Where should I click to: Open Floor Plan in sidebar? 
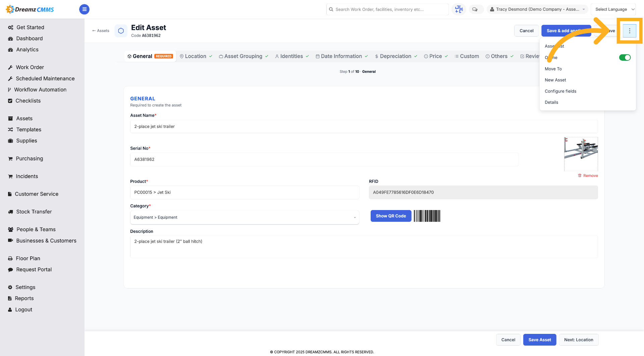coord(28,258)
